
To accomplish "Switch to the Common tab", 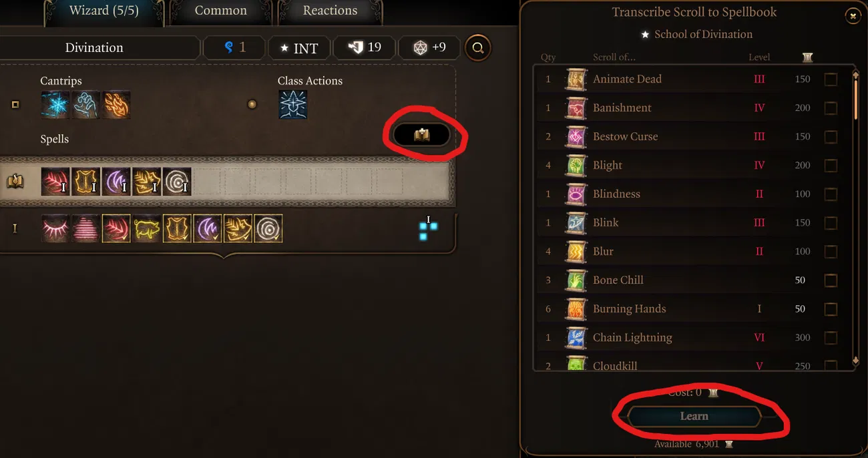I will coord(221,11).
